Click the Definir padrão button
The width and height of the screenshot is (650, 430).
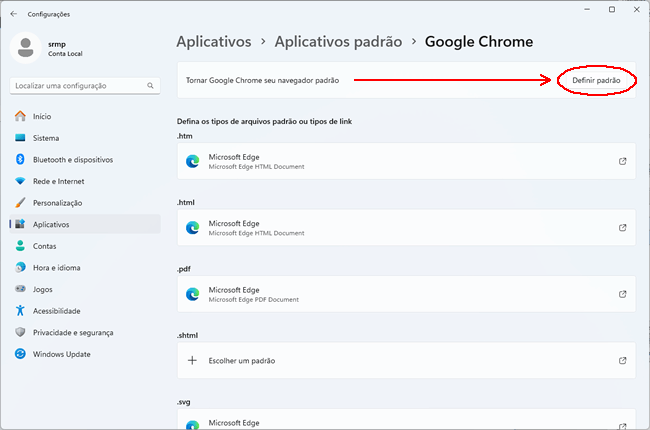tap(596, 80)
